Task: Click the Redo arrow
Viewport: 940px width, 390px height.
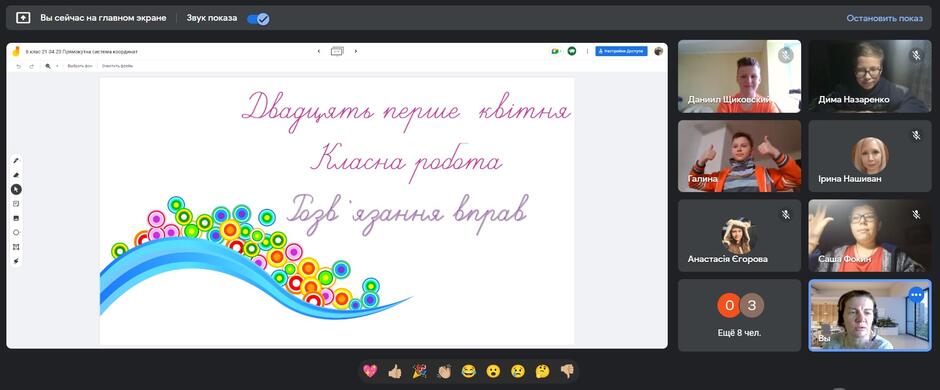Action: point(31,66)
